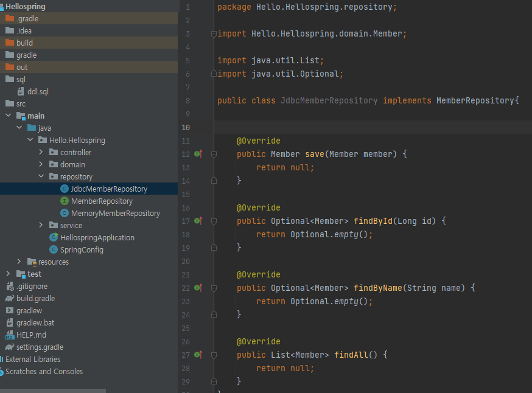This screenshot has height=393, width=532.
Task: Click implements-method gutter icon on line 22
Action: (x=198, y=288)
